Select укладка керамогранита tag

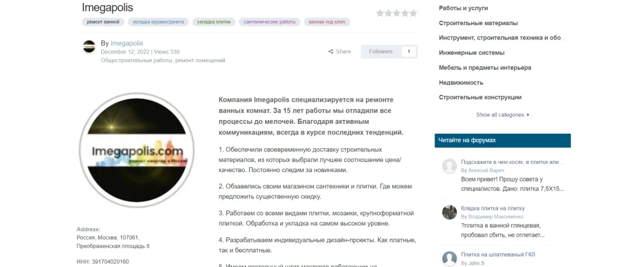pyautogui.click(x=158, y=22)
